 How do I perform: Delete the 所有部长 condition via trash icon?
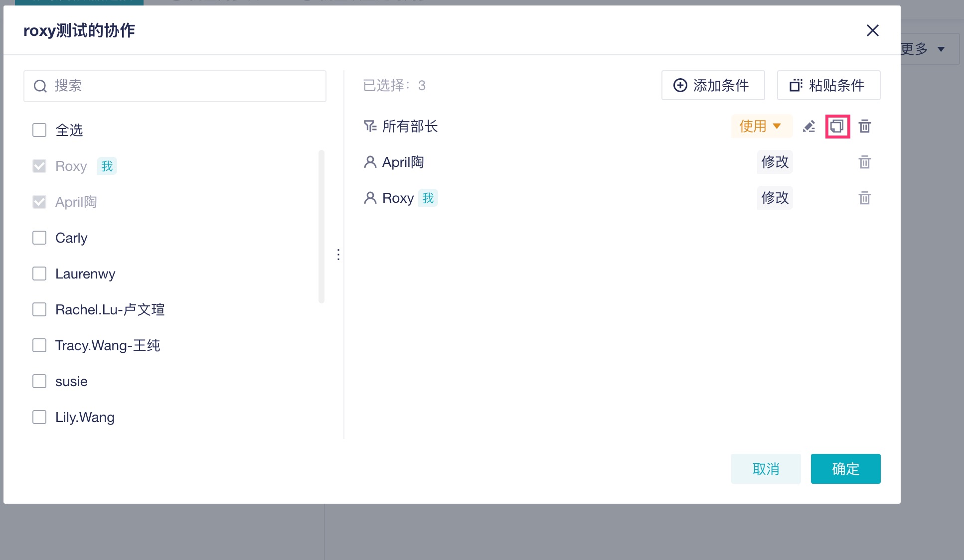click(865, 127)
